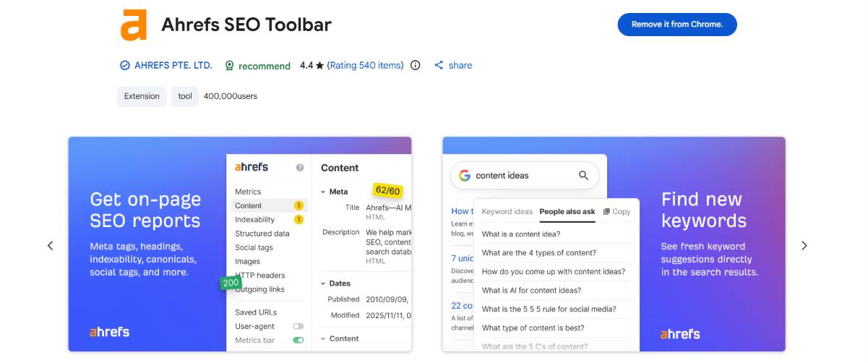Click "What is AI for content ideas?"
This screenshot has width=868, height=363.
pos(531,291)
